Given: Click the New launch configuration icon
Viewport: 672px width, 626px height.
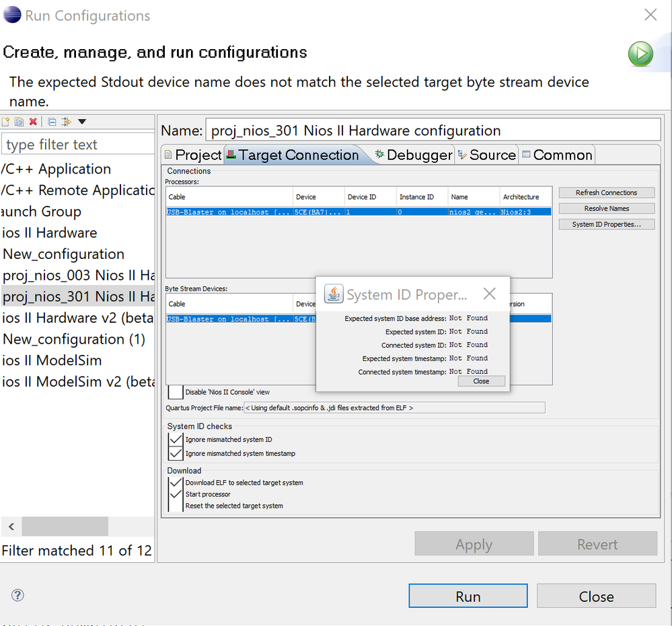Looking at the screenshot, I should [5, 122].
